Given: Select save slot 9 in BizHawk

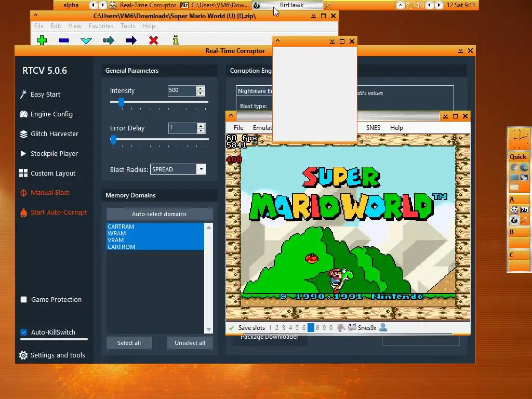Looking at the screenshot, I should click(x=324, y=328).
